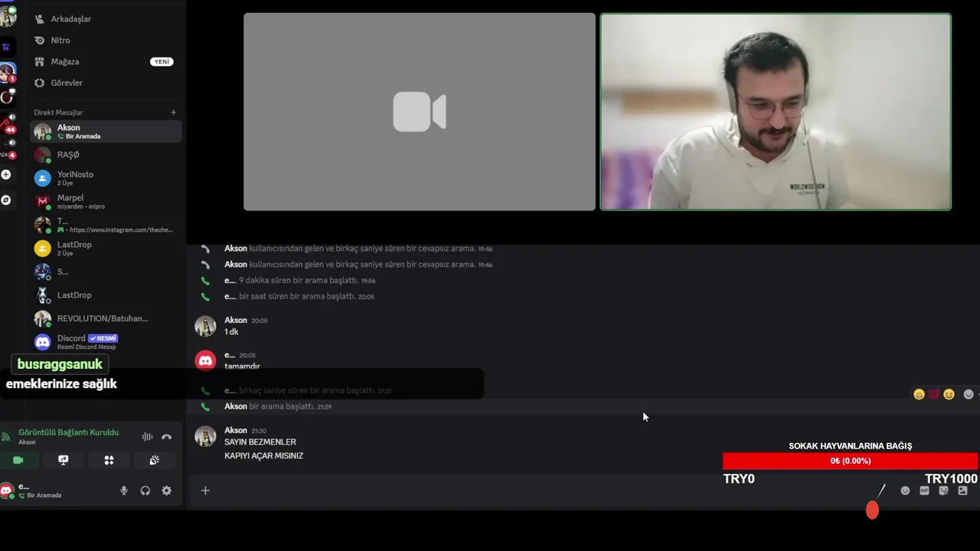Click the 'SAYIN BEZMENLER' message line
This screenshot has height=551, width=980.
tap(260, 442)
